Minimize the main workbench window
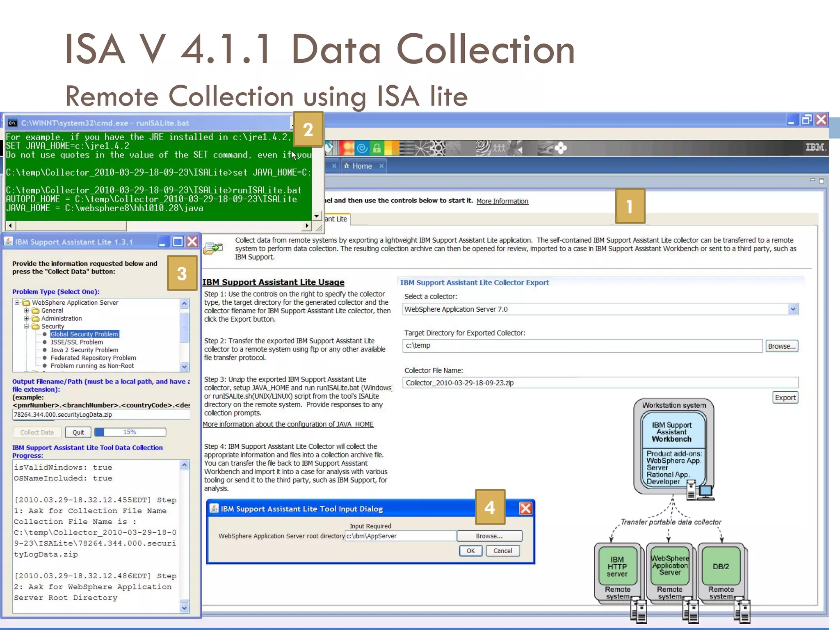Image resolution: width=840 pixels, height=630 pixels. [x=792, y=120]
